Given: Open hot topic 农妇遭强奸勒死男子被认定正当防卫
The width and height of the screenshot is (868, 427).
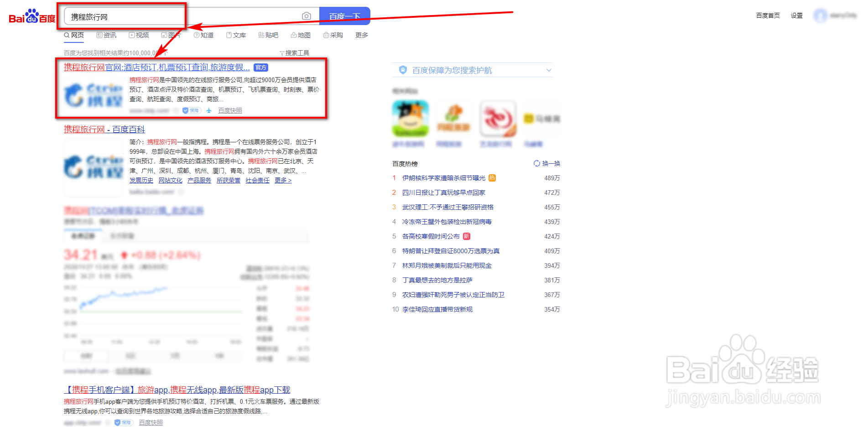Looking at the screenshot, I should click(x=453, y=295).
